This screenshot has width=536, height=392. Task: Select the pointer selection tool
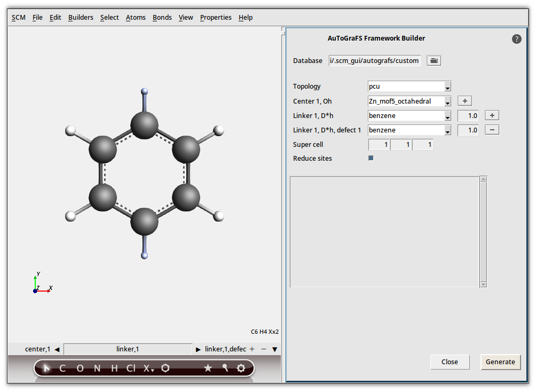click(x=46, y=368)
